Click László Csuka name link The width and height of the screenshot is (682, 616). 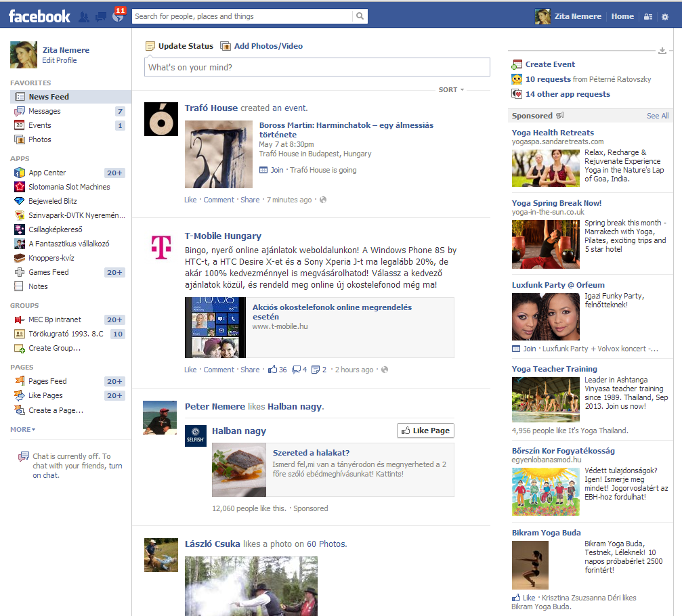click(x=212, y=544)
